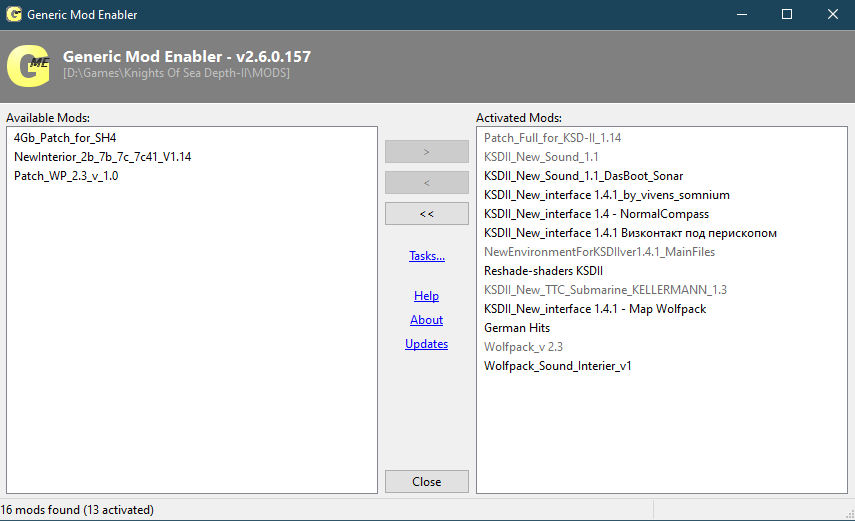Select Reshade-shaders KSDII mod
The width and height of the screenshot is (855, 521).
coord(543,271)
